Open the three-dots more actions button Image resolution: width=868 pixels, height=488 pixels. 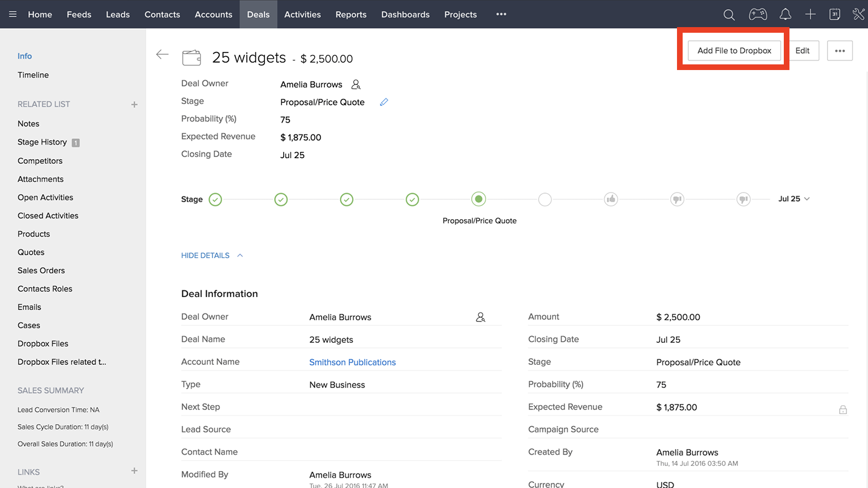point(840,51)
